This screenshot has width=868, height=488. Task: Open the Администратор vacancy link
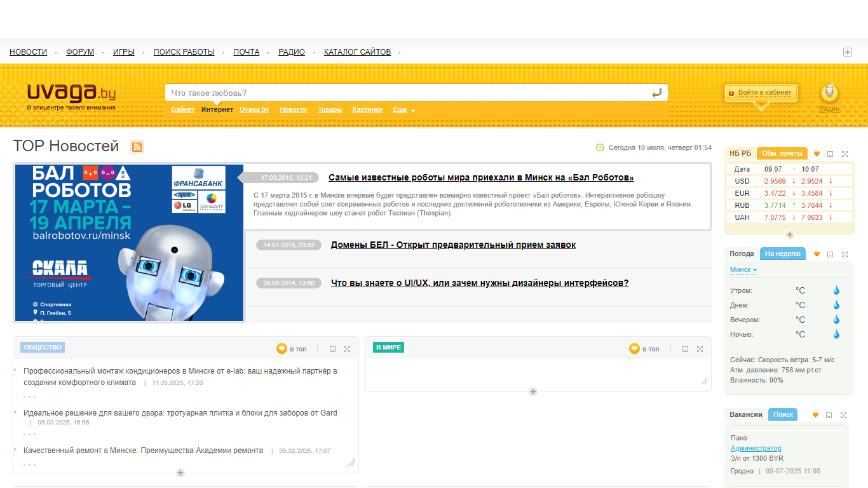point(756,448)
